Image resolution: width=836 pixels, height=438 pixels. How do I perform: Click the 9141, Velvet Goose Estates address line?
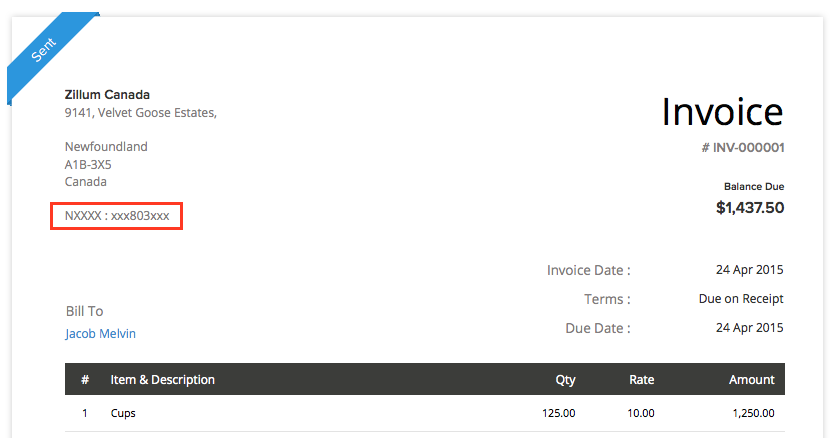pos(140,113)
